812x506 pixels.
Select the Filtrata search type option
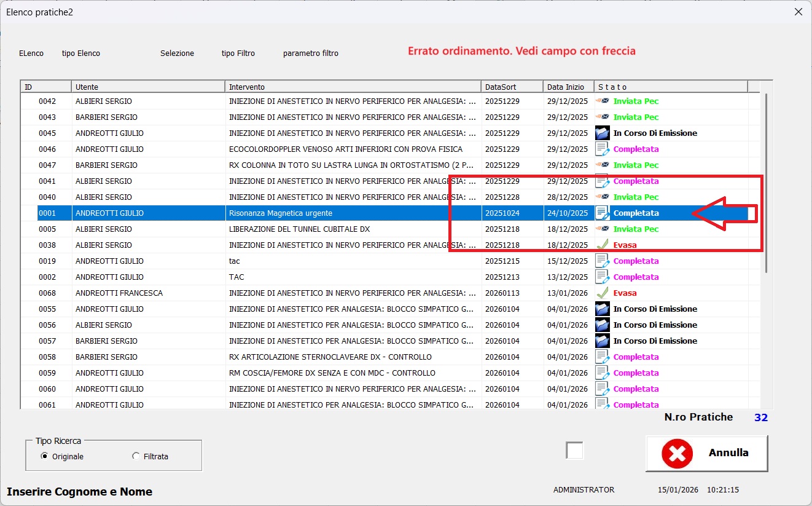click(x=136, y=456)
